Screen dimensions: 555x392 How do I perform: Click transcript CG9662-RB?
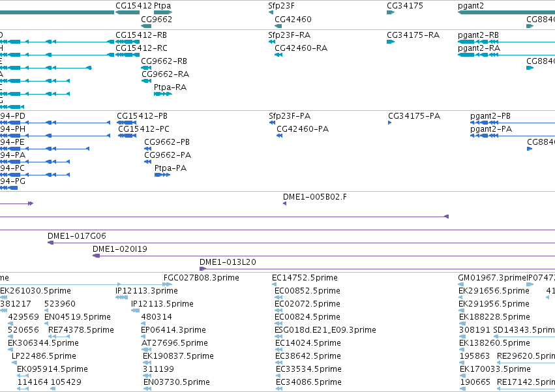164,61
